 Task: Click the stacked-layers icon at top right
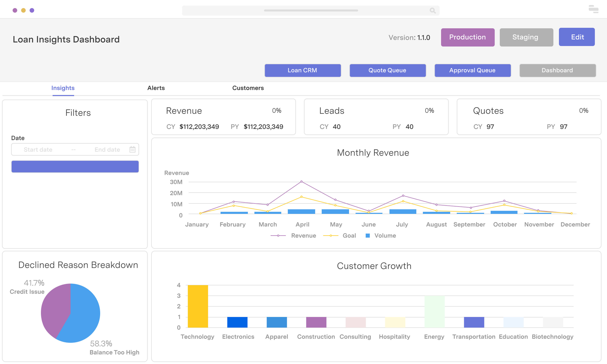pos(593,9)
